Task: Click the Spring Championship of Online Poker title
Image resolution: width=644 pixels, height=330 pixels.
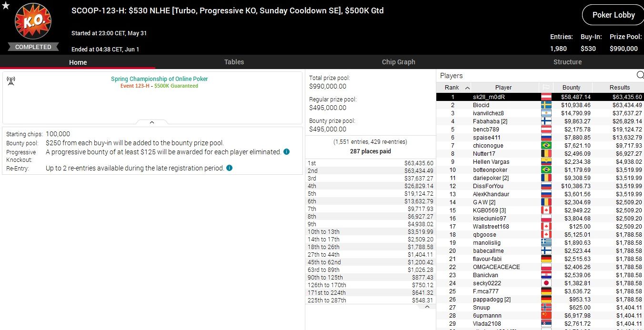Action: coord(159,79)
